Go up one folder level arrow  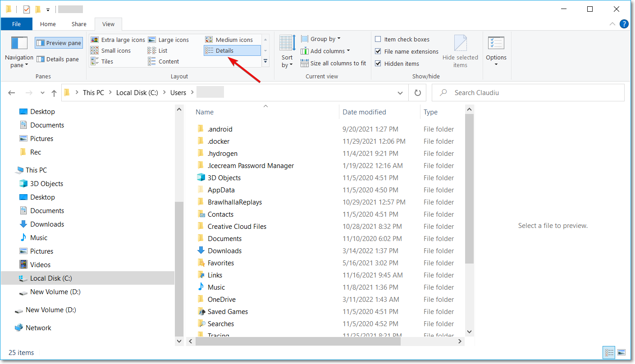point(54,93)
